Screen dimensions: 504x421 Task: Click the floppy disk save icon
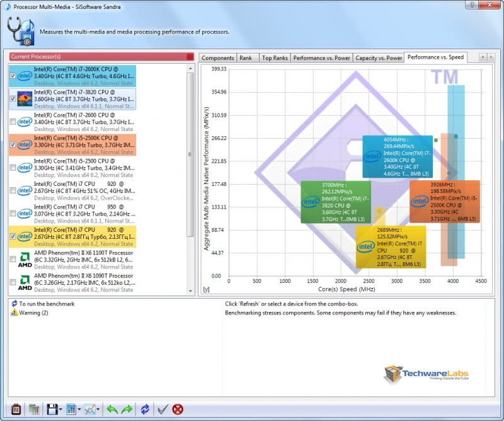click(52, 410)
